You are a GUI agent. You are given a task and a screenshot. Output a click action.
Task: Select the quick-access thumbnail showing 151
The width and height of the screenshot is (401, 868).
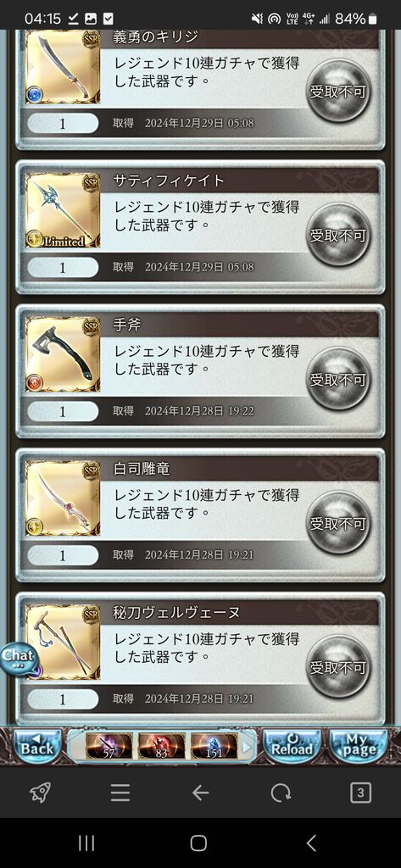[214, 746]
